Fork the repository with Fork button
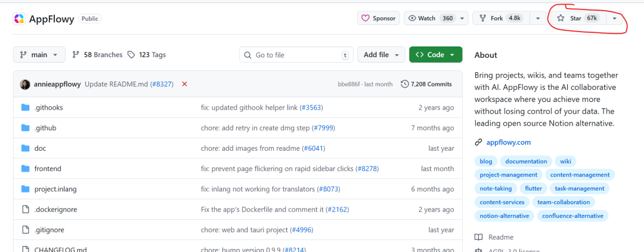The height and width of the screenshot is (252, 644). tap(501, 18)
